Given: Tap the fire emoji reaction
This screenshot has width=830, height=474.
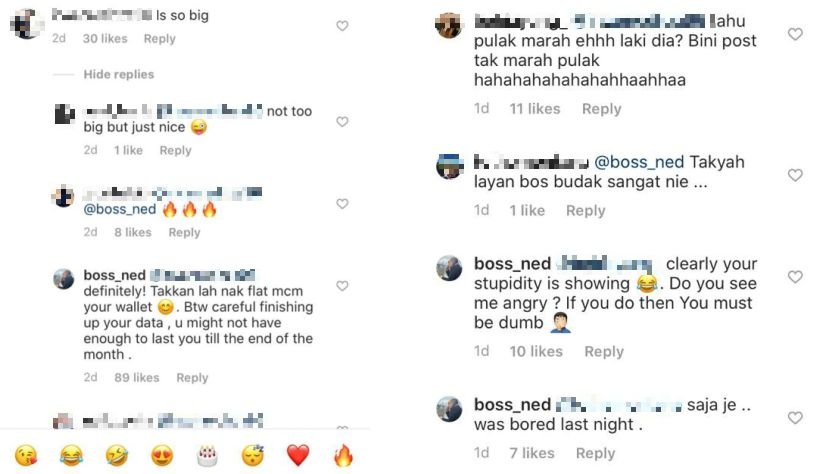Looking at the screenshot, I should click(343, 456).
